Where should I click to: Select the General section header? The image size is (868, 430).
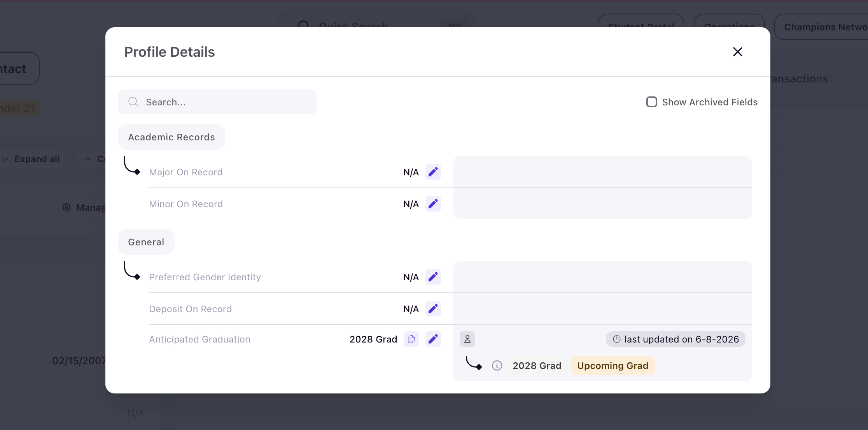pos(146,242)
